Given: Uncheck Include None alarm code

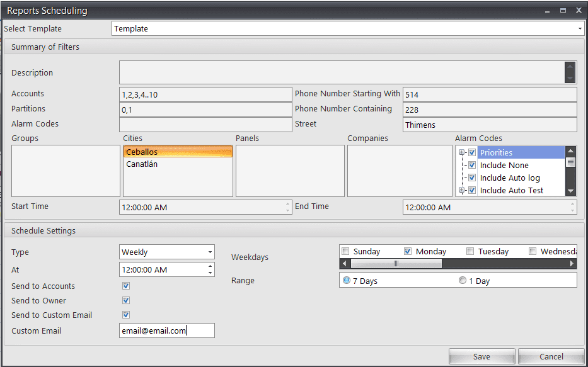Looking at the screenshot, I should point(472,165).
